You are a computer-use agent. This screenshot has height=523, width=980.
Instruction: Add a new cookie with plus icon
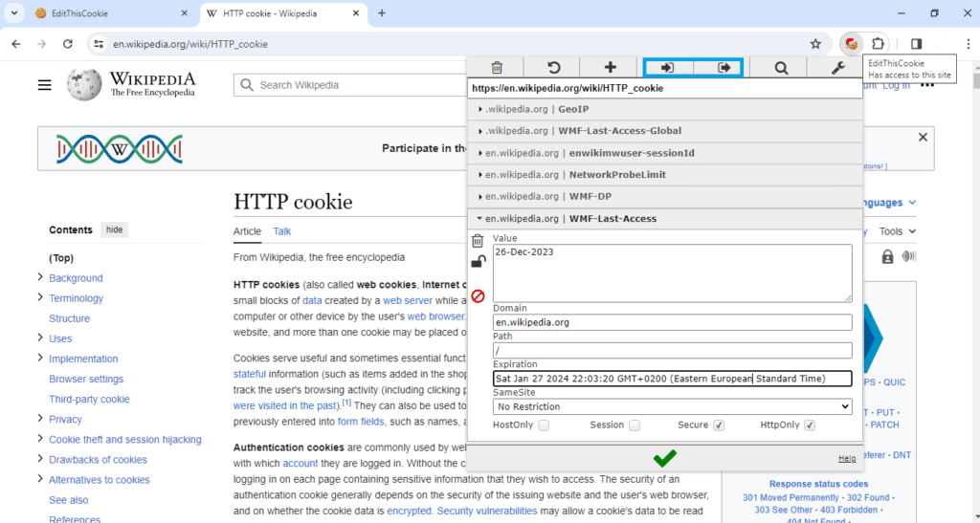(x=610, y=67)
